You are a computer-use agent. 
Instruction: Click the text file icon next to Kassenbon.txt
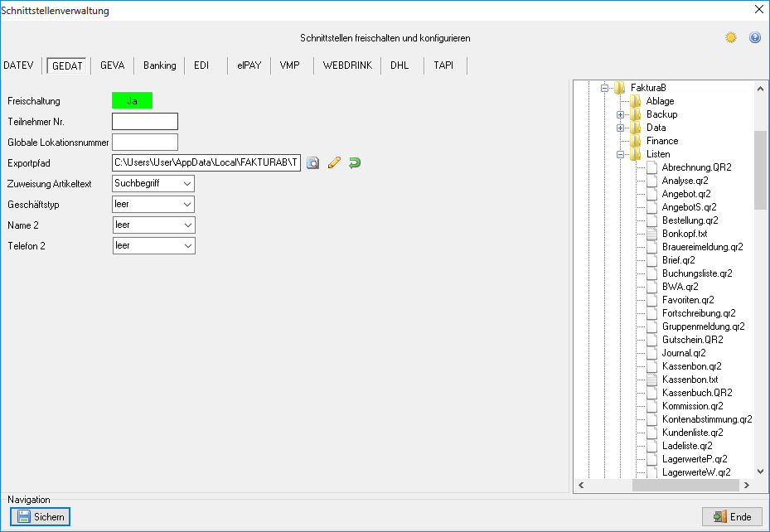[651, 380]
